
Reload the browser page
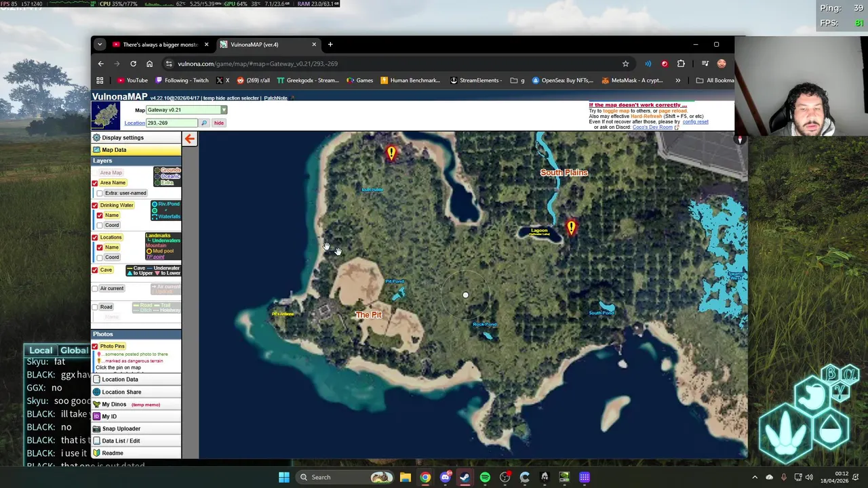[x=133, y=64]
